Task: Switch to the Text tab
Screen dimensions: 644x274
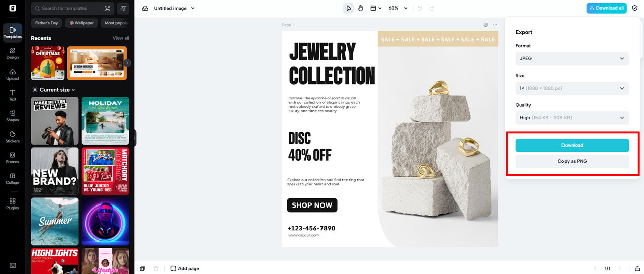Action: [x=13, y=95]
